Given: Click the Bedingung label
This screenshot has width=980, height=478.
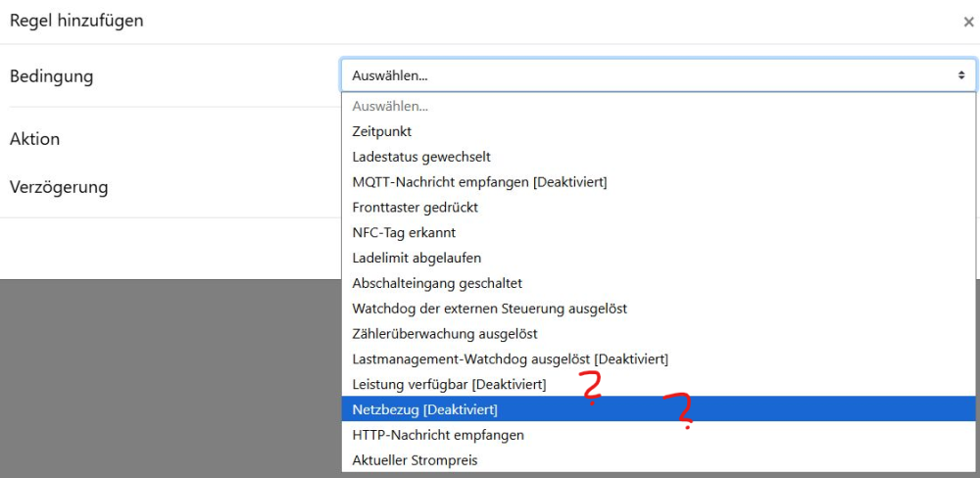Looking at the screenshot, I should point(51,76).
